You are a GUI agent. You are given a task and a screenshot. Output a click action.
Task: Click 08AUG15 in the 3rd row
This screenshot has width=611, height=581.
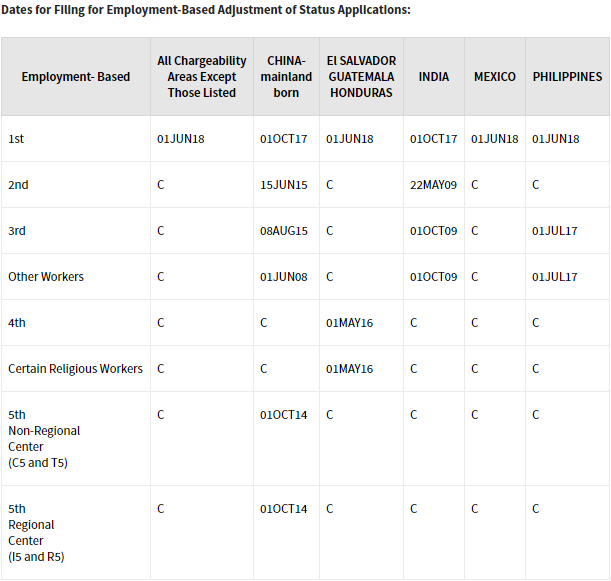[284, 231]
